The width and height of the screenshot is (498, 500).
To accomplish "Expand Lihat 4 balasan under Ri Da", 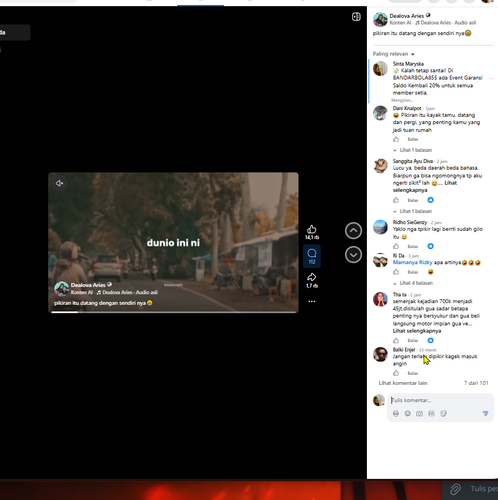I will coord(413,283).
